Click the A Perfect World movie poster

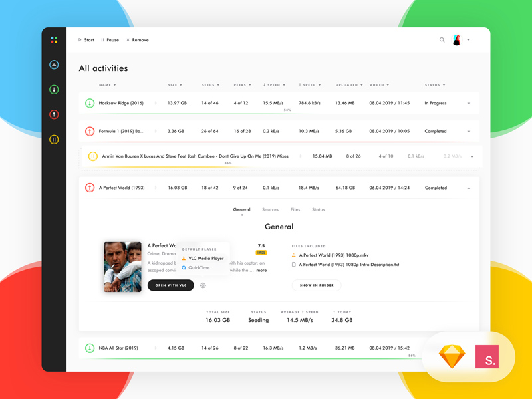[x=122, y=267]
